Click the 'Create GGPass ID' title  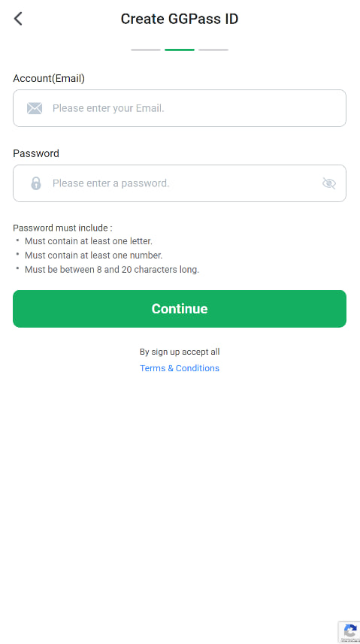(180, 19)
